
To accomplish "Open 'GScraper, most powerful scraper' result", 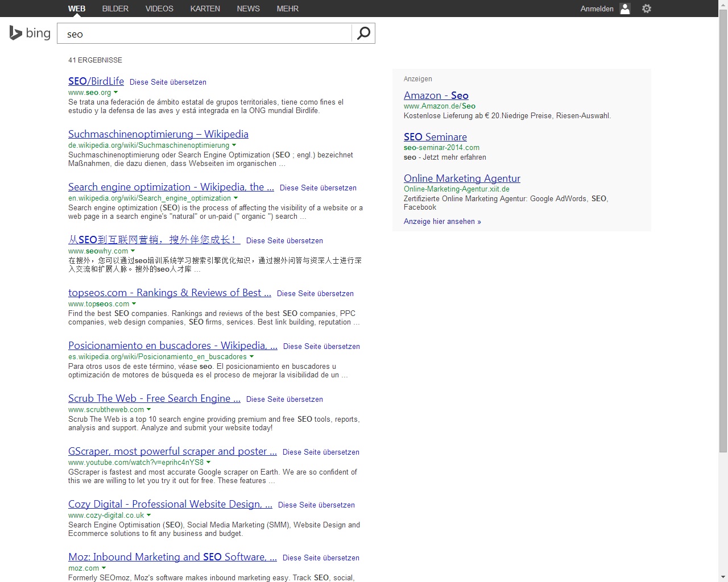I will [172, 451].
